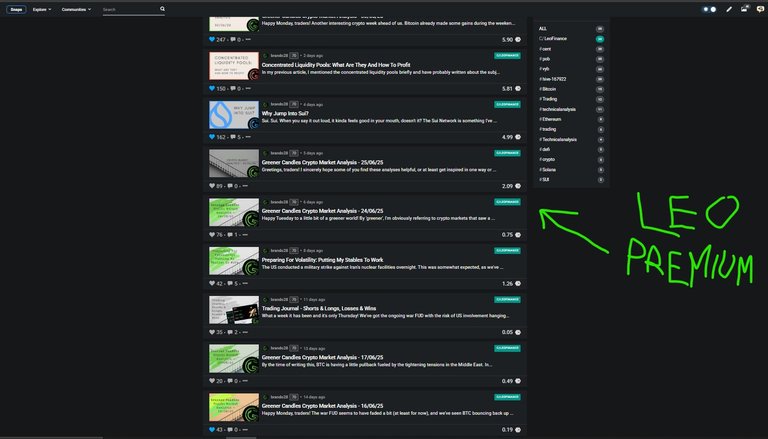Open more options on 'Market Analysis - 24/06/25' post
The width and height of the screenshot is (768, 439).
tap(245, 235)
